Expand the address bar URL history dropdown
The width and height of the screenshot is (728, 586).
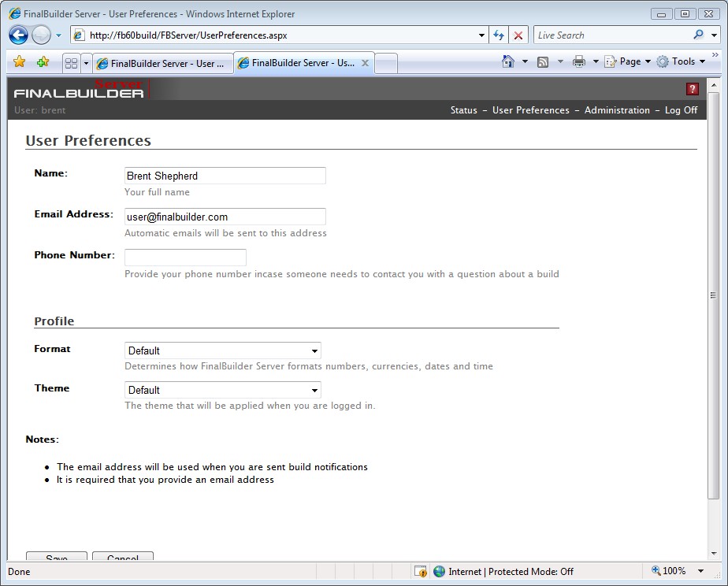click(481, 35)
